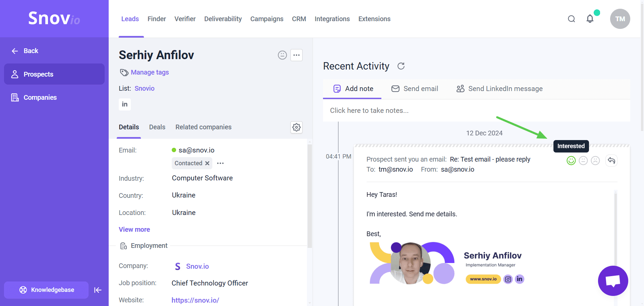Image resolution: width=644 pixels, height=306 pixels.
Task: Set email sentiment to sad face
Action: click(x=595, y=161)
